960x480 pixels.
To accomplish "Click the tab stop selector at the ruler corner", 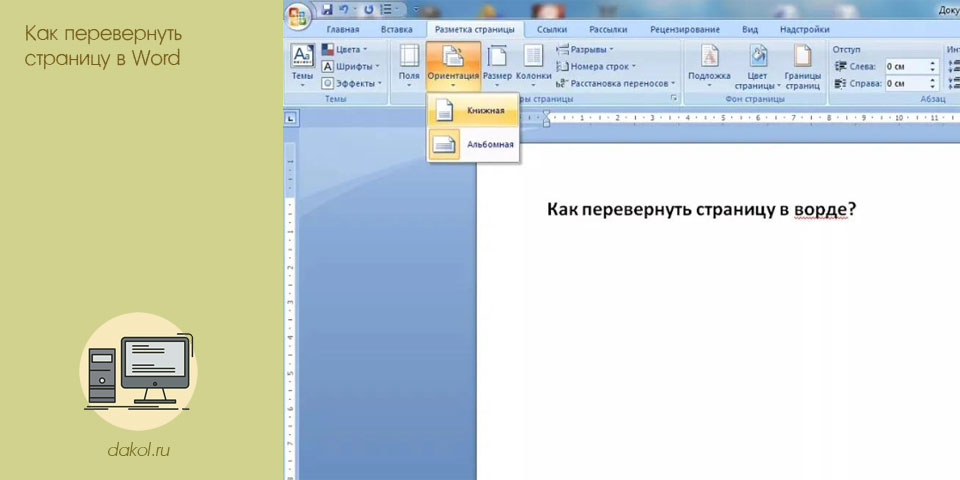I will pos(291,118).
